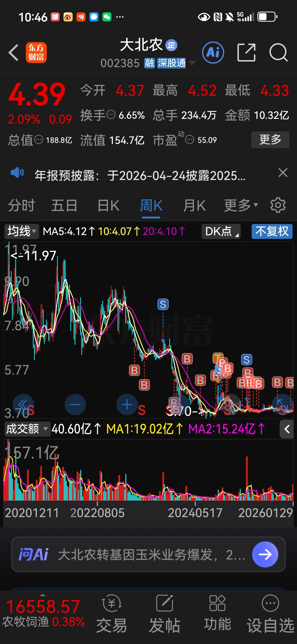This screenshot has height=644, width=297.
Task: Open the 农牧饲渔 sector index 16558.57
Action: [43, 613]
